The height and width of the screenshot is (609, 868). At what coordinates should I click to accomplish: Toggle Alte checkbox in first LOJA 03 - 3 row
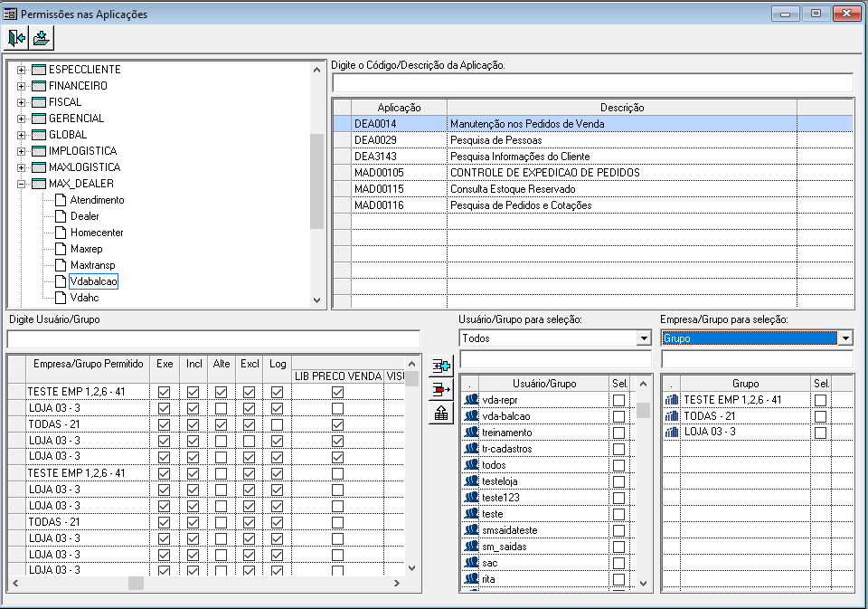221,408
